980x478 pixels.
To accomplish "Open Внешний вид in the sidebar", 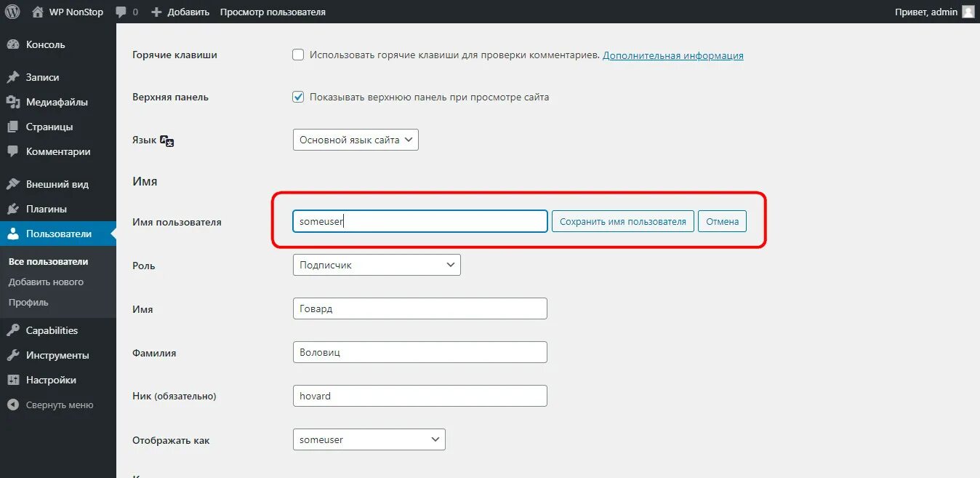I will click(58, 184).
